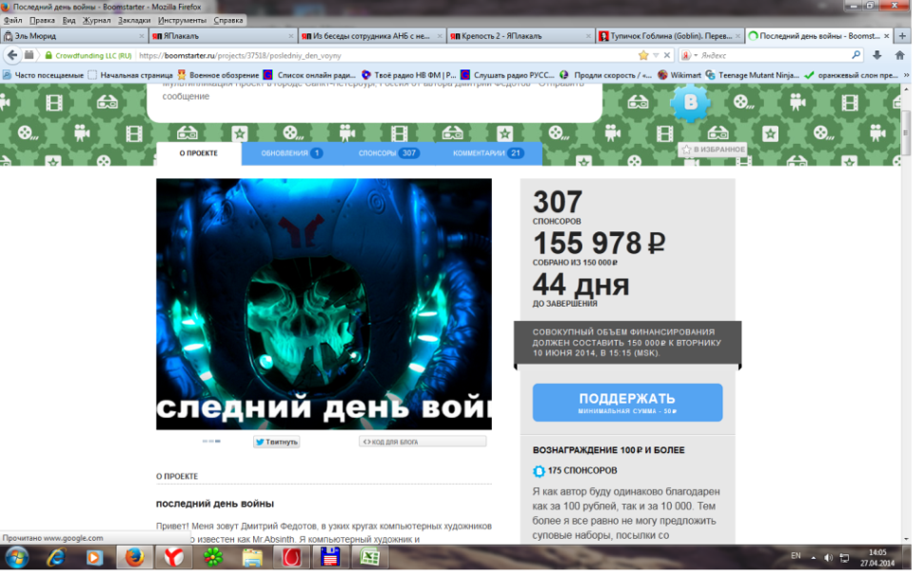Open Opera from the taskbar
Screen dimensions: 924x576
(x=291, y=557)
